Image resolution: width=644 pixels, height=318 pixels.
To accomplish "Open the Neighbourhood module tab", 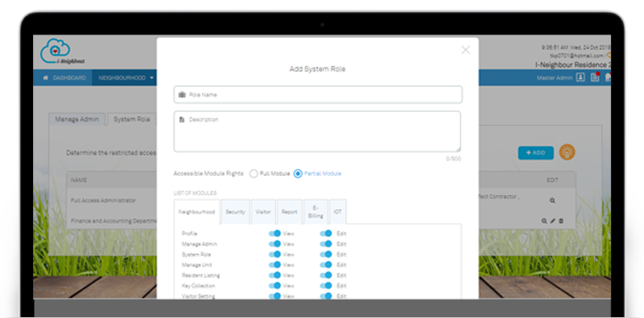I will point(196,212).
